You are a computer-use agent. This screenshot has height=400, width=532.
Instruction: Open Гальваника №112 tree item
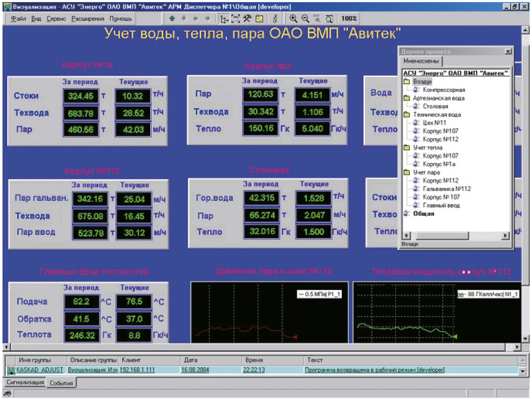point(446,189)
